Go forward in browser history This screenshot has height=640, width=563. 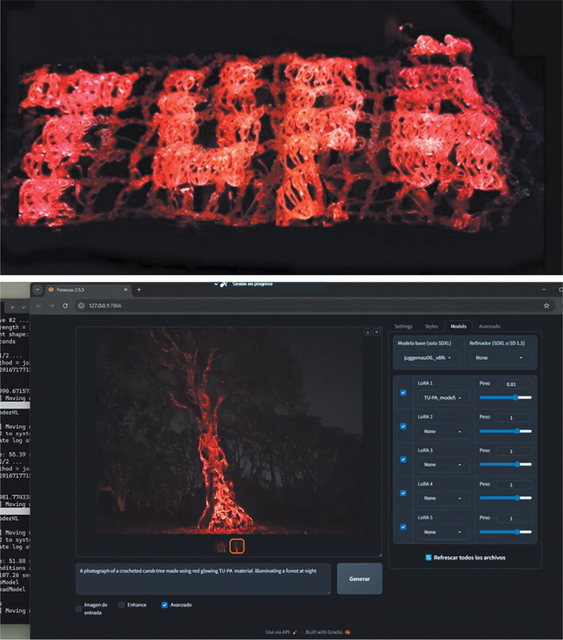point(52,306)
